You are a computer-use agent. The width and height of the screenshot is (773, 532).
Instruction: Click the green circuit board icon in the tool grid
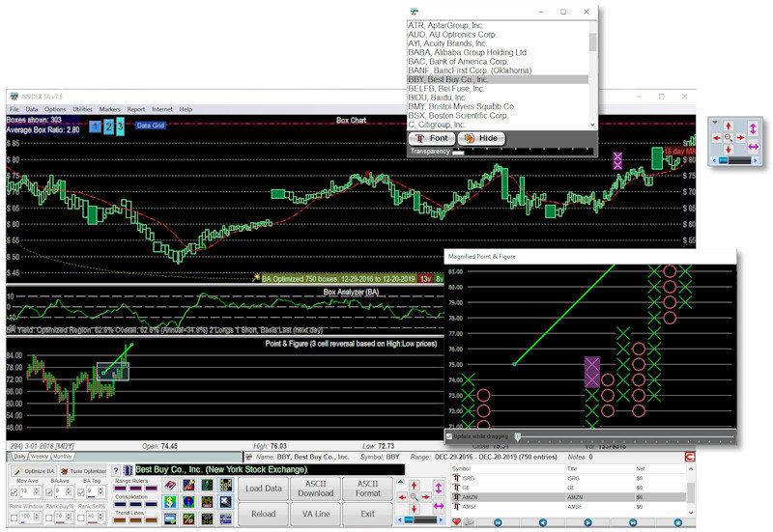207,486
